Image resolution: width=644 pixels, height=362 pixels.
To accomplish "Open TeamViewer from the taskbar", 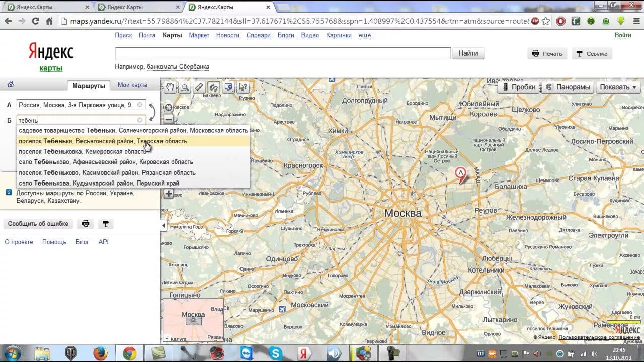I will [x=247, y=353].
